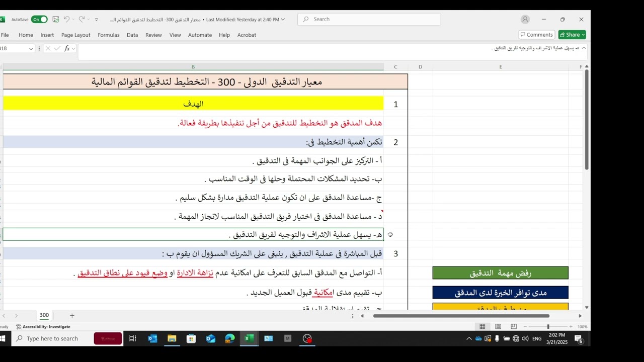Click the Name Box cell reference field

point(13,49)
